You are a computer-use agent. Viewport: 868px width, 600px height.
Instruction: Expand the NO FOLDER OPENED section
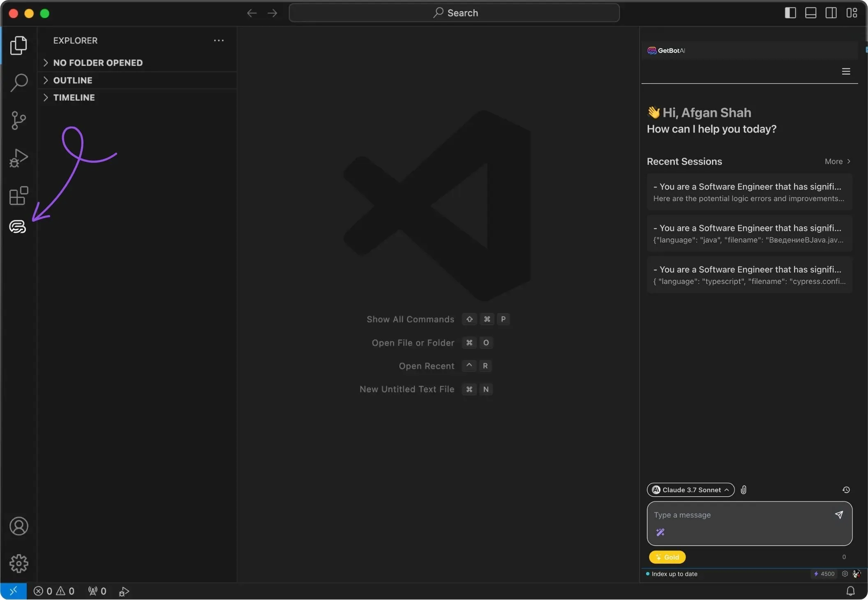click(98, 63)
